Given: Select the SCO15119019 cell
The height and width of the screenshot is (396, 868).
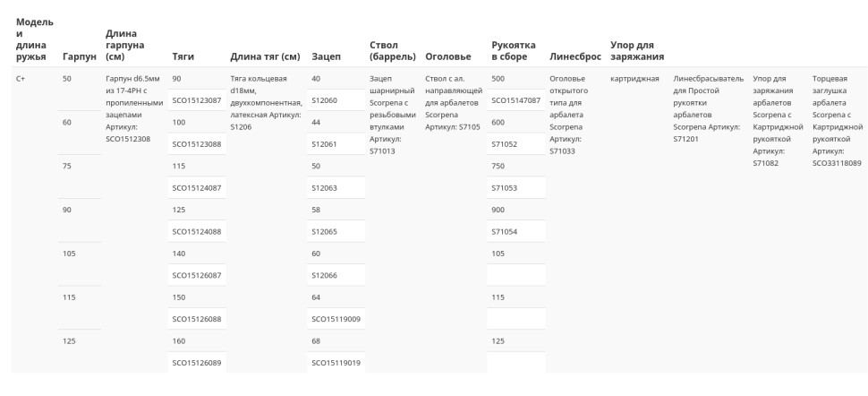Looking at the screenshot, I should (336, 363).
